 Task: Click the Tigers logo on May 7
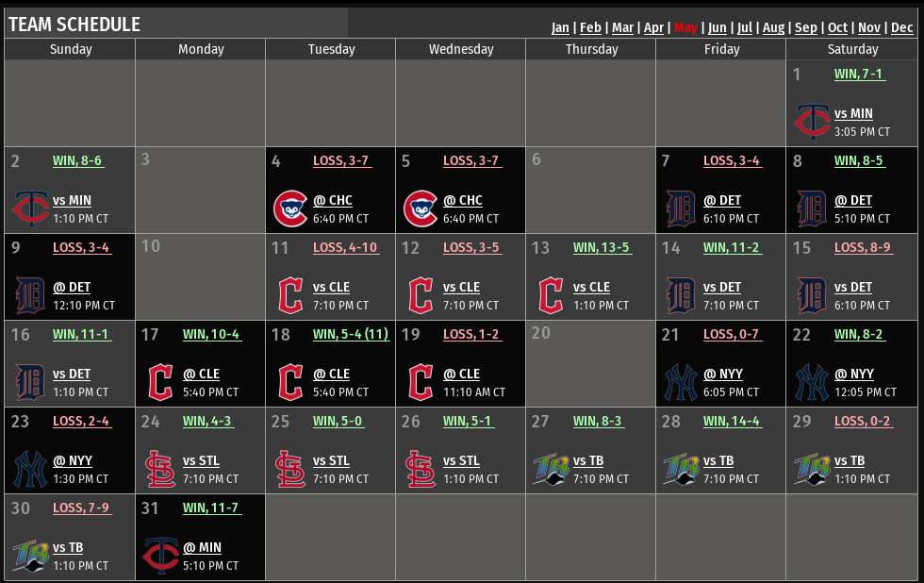(x=680, y=208)
